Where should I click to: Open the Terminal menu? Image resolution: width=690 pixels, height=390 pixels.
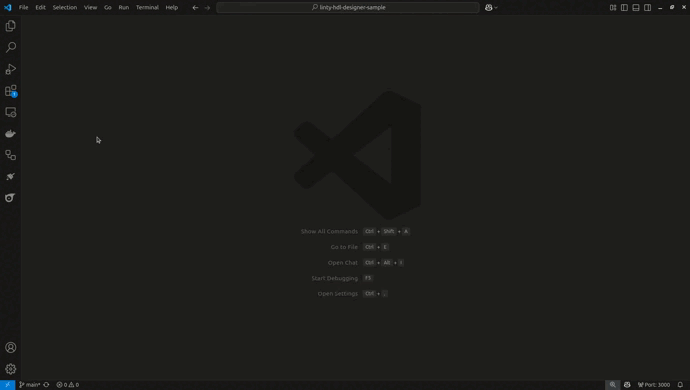(x=147, y=7)
